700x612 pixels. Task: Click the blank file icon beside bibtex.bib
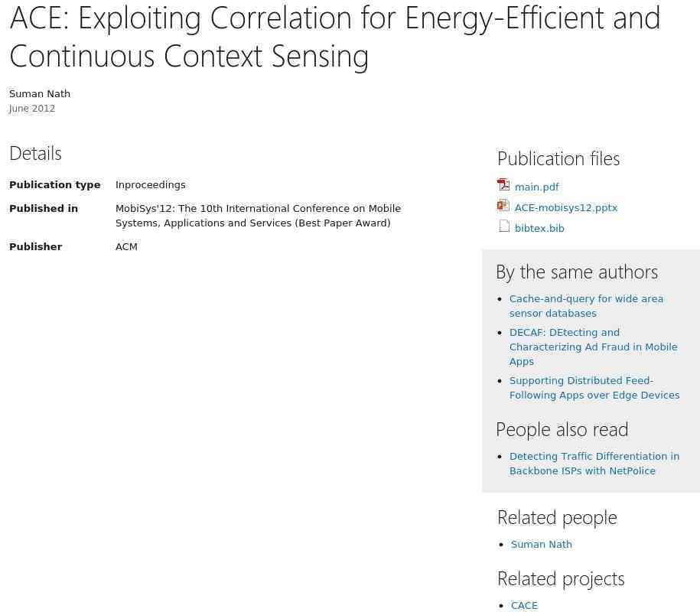point(504,226)
